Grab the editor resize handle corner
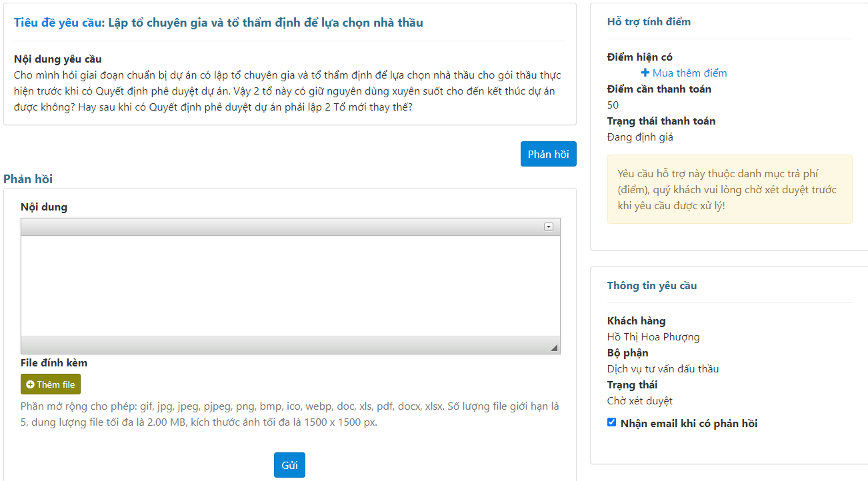 554,348
